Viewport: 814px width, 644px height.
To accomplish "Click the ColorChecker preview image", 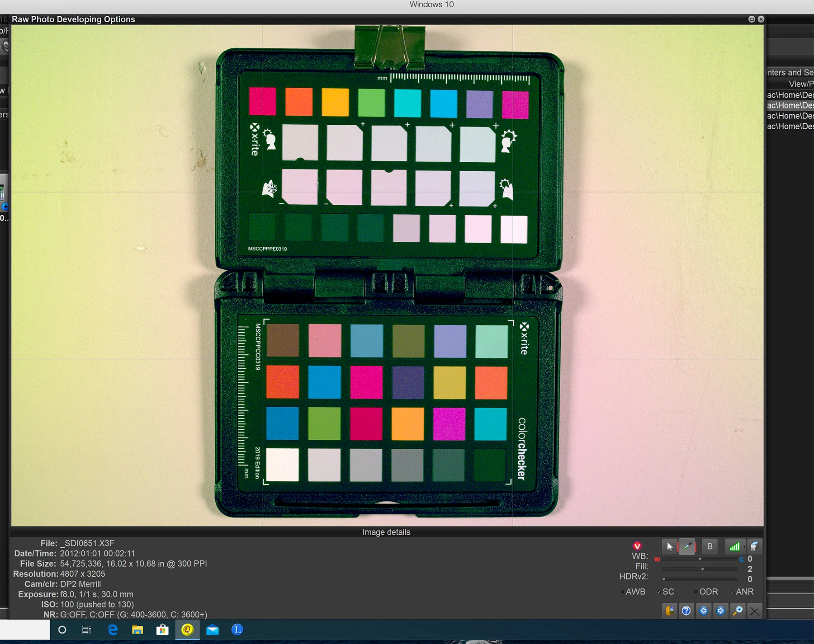I will point(388,276).
